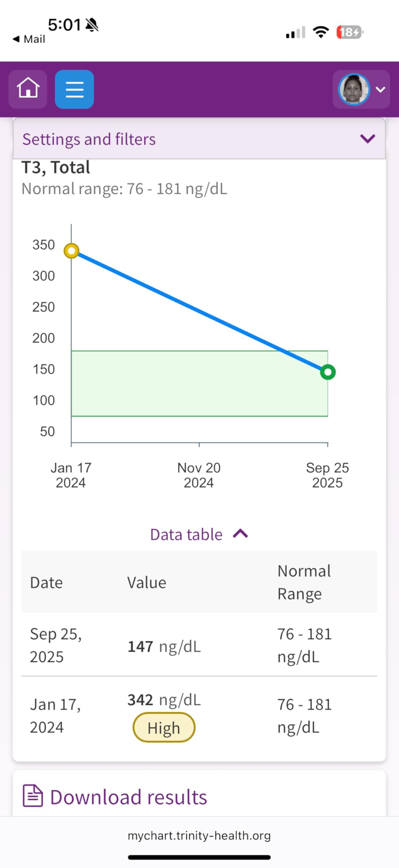Tap the silent mode bell icon
The height and width of the screenshot is (868, 399).
pos(92,25)
